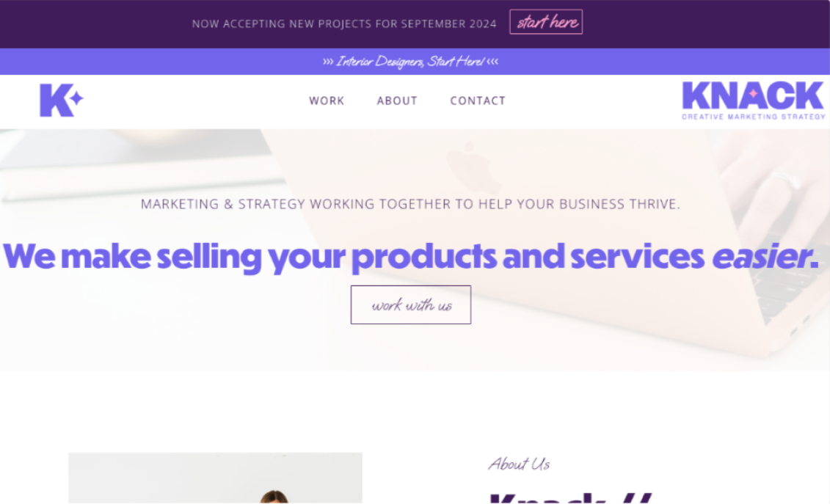This screenshot has height=504, width=830.
Task: Open the WORK navigation item
Action: 327,101
